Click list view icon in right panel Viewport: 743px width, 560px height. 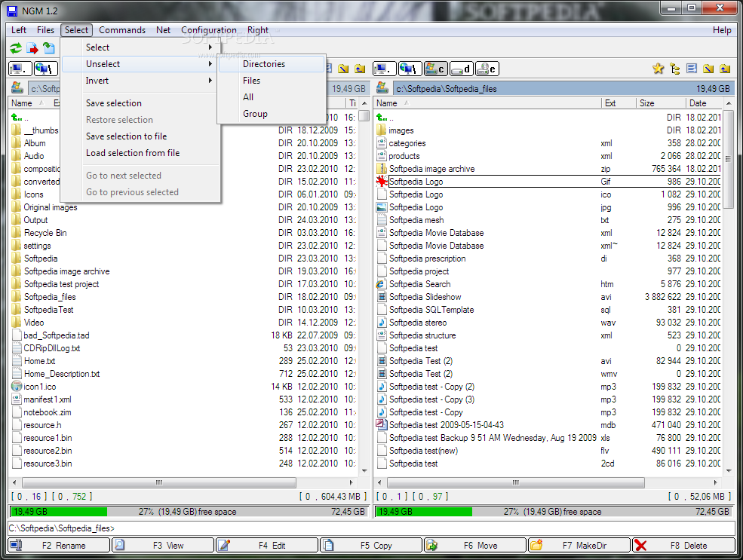coord(692,69)
